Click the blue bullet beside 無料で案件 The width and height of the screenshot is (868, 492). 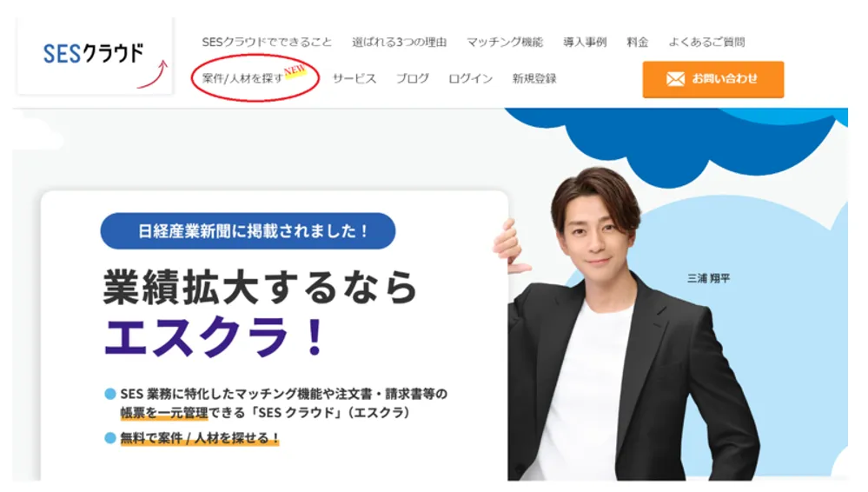pyautogui.click(x=110, y=438)
